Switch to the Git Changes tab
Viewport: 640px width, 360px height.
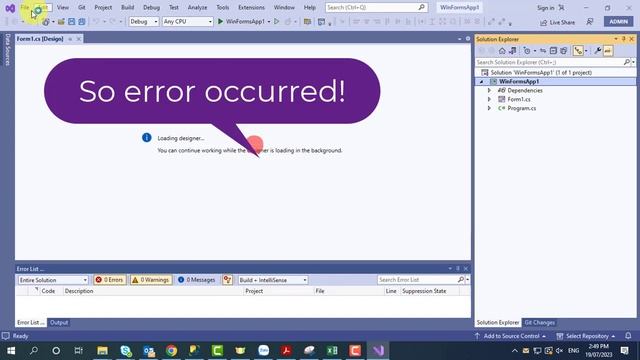pos(539,322)
